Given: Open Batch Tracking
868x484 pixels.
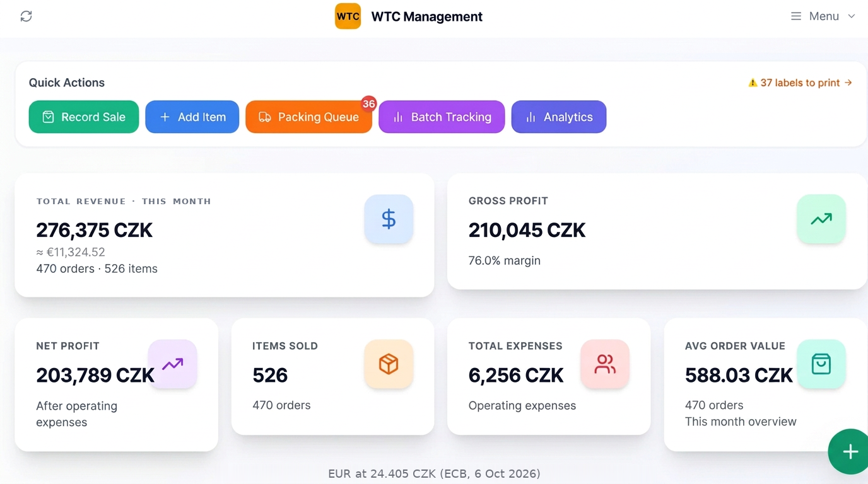Looking at the screenshot, I should (x=442, y=117).
